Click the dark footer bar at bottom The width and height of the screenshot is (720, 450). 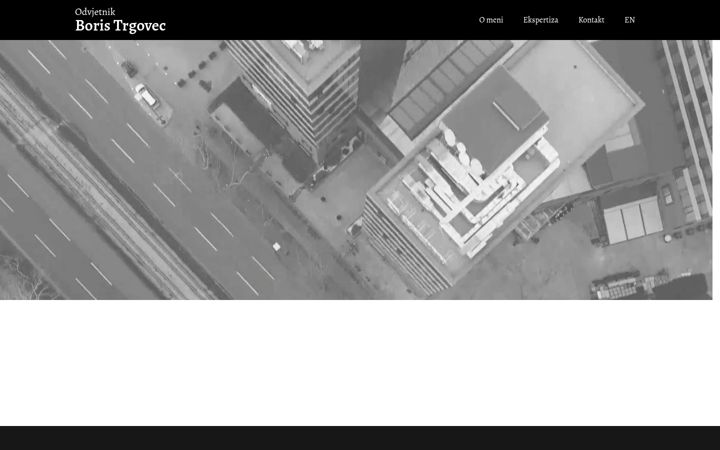[360, 438]
